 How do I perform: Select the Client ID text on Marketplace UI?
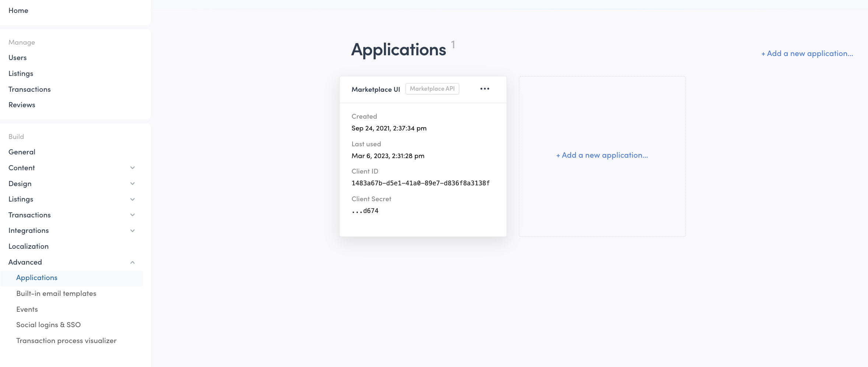[420, 183]
